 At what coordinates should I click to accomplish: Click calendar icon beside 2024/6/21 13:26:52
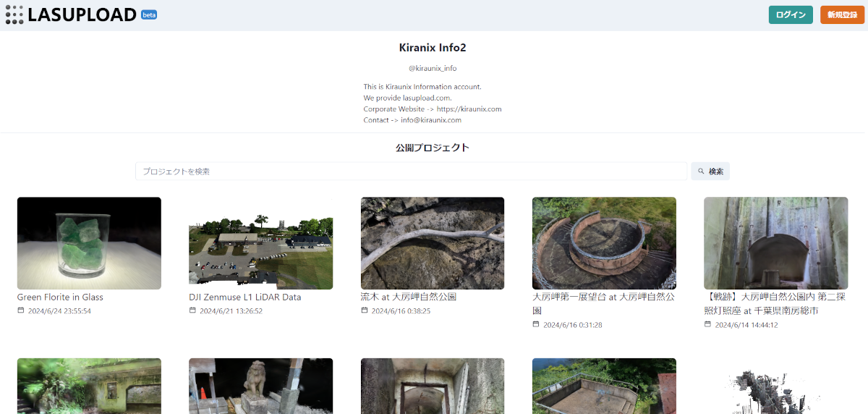tap(192, 310)
